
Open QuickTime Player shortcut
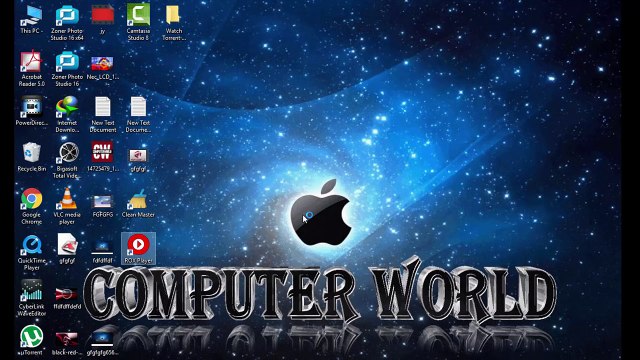pos(31,253)
